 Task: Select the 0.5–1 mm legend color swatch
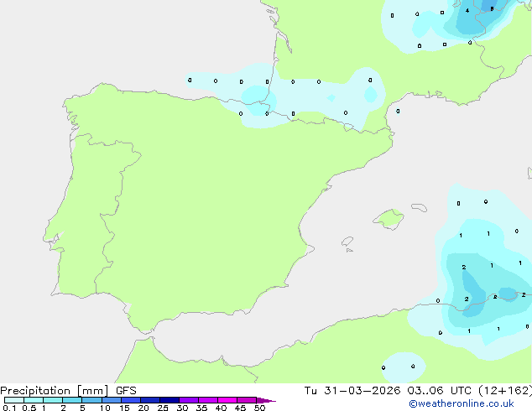pos(34,400)
